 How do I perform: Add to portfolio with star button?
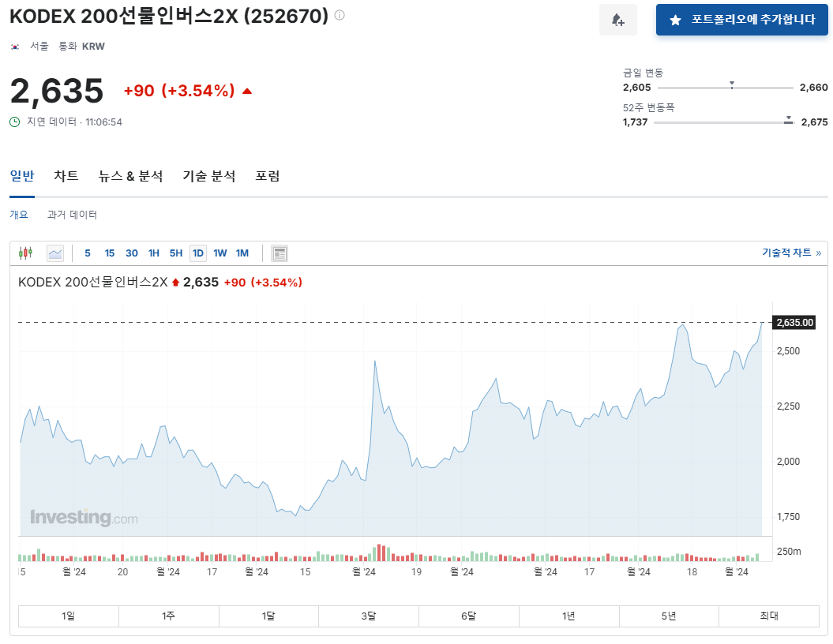tap(741, 21)
